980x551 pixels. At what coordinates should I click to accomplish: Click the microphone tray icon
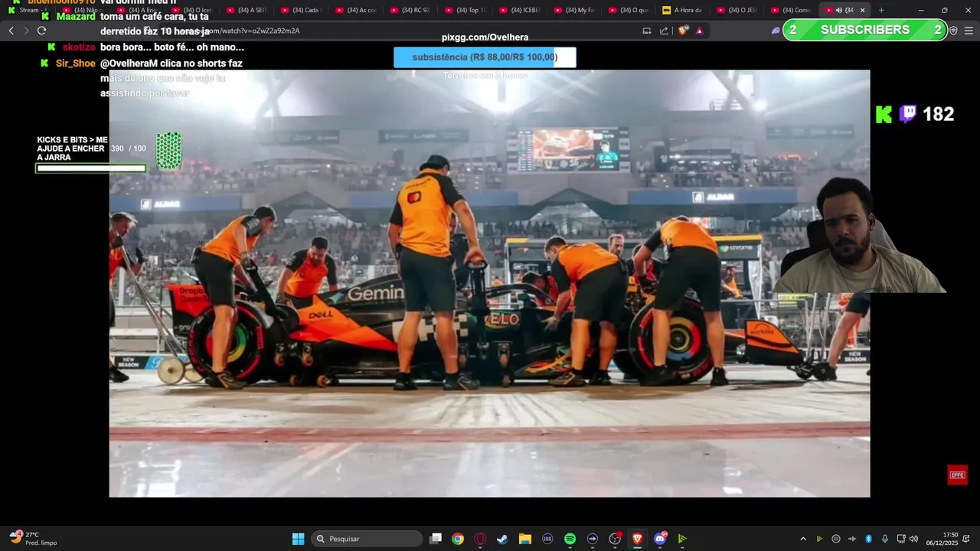[884, 539]
